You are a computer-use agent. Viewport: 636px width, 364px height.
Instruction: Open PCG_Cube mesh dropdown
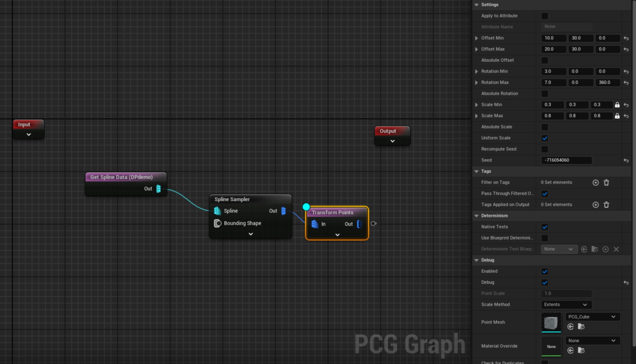coord(592,317)
